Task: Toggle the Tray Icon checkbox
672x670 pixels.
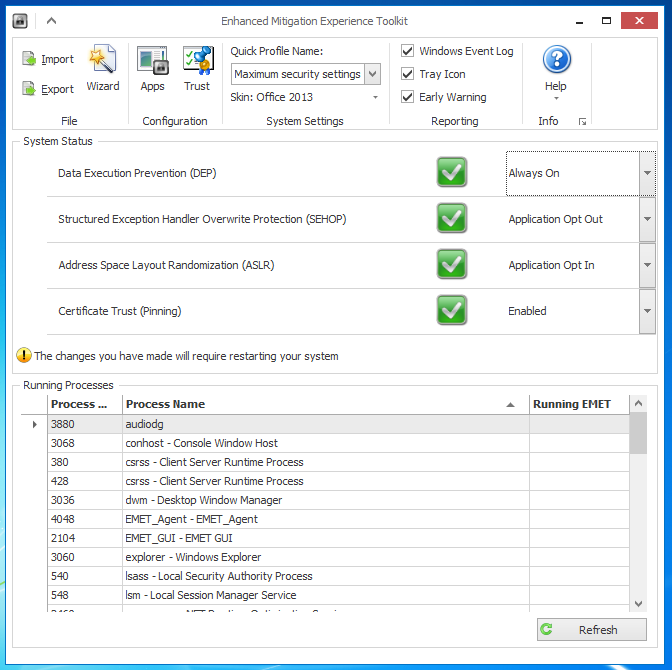Action: click(x=407, y=74)
